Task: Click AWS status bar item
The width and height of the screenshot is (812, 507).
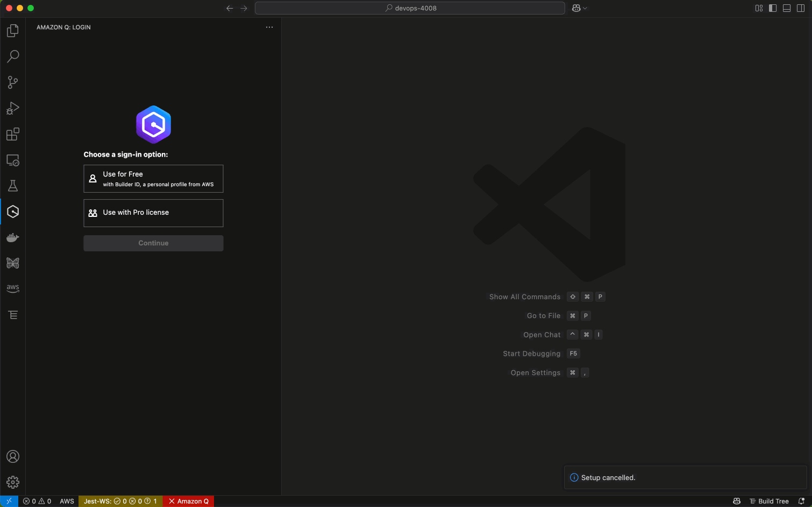Action: coord(67,501)
